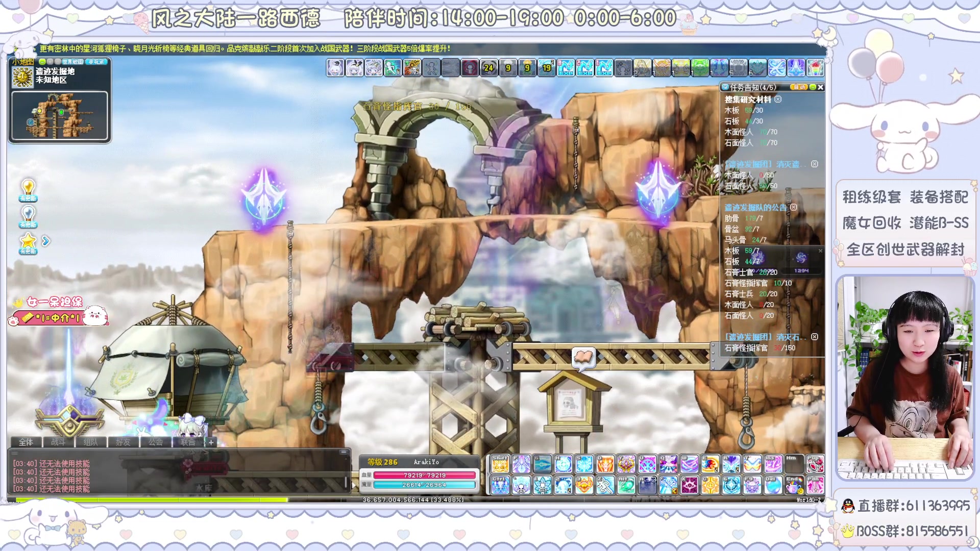Screen dimensions: 980x551
Task: Click the MP bar showing 26614
Action: click(x=424, y=485)
